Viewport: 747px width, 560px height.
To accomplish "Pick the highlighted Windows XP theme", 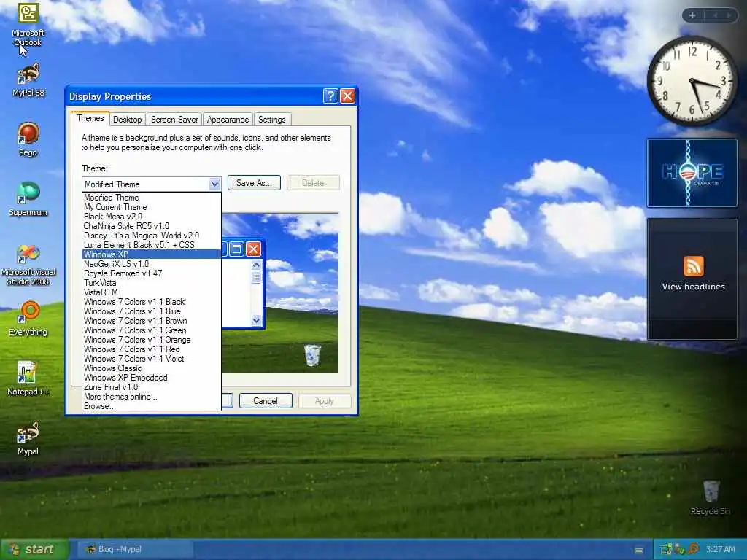I will 152,254.
